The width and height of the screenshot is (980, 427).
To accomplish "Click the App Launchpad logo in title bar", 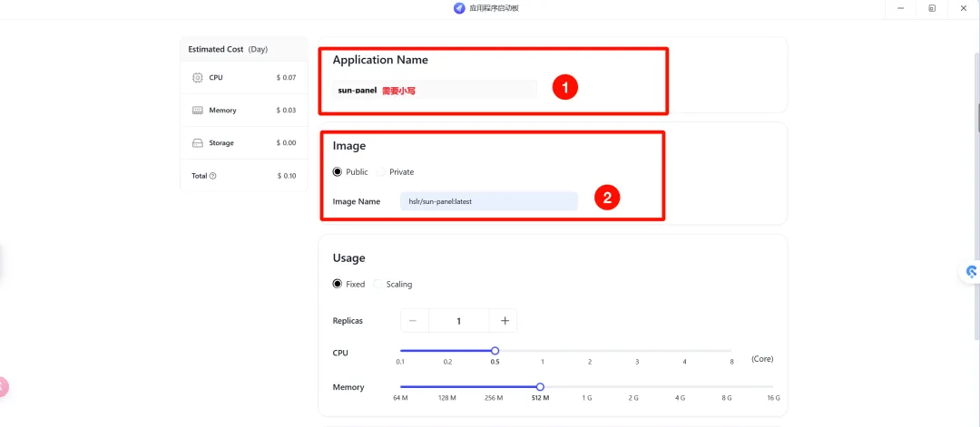I will 459,9.
